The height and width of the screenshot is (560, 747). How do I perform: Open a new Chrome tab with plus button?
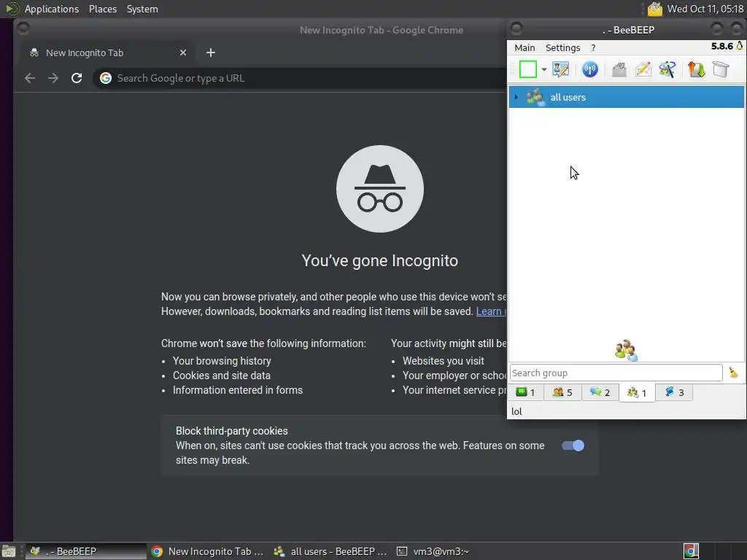tap(211, 52)
